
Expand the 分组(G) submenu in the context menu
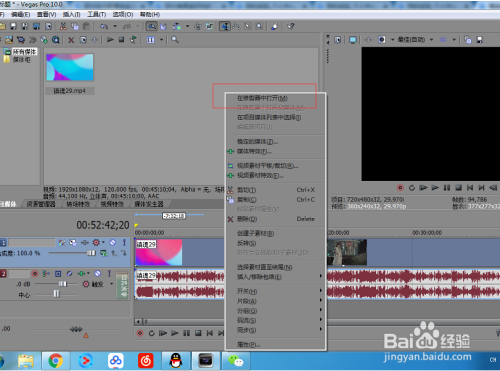click(x=276, y=311)
